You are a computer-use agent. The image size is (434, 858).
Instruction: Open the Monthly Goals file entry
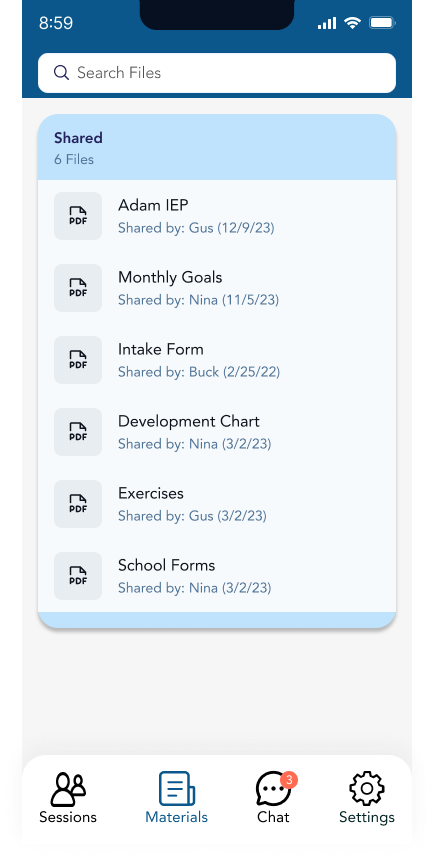pos(217,288)
